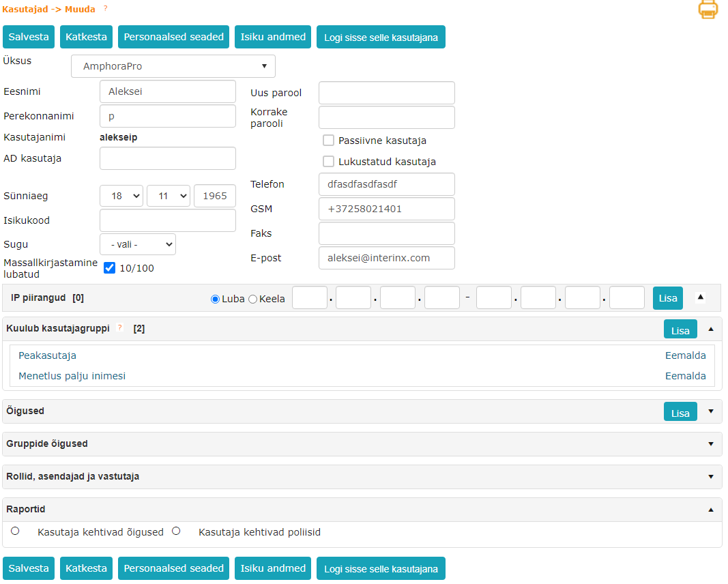Viewport: 728px width, 584px height.
Task: Collapse the IP piirangud section arrow
Action: pos(700,297)
